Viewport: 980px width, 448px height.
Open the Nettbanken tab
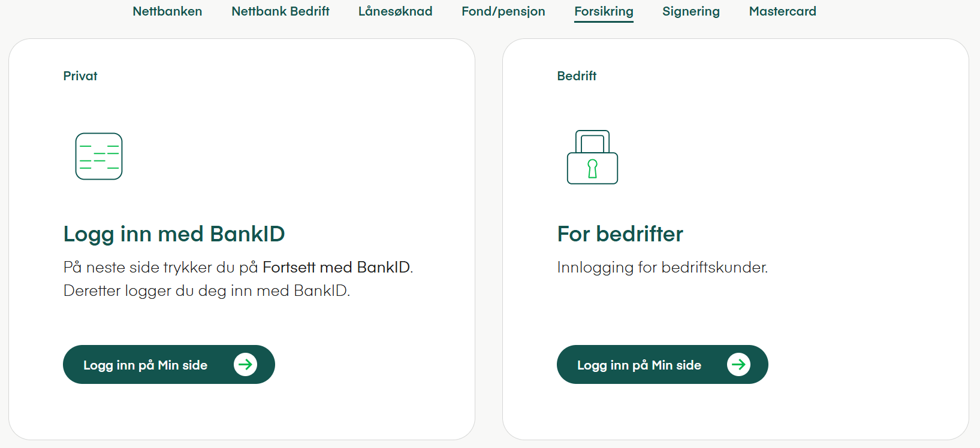coord(167,11)
